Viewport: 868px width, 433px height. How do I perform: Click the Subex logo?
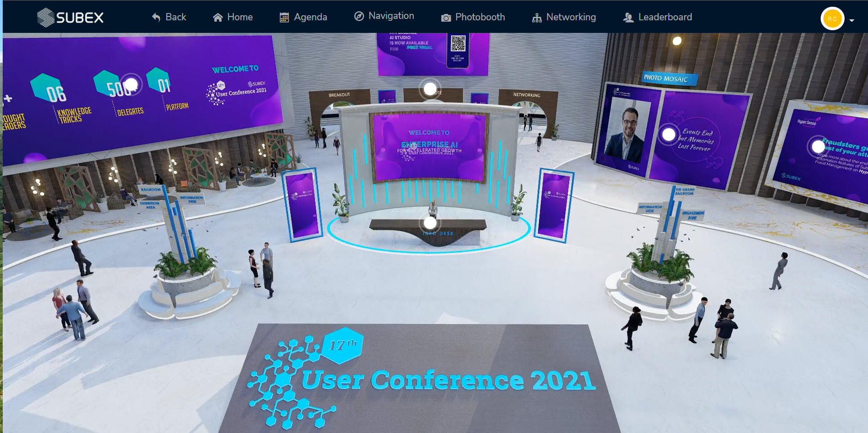click(x=70, y=18)
